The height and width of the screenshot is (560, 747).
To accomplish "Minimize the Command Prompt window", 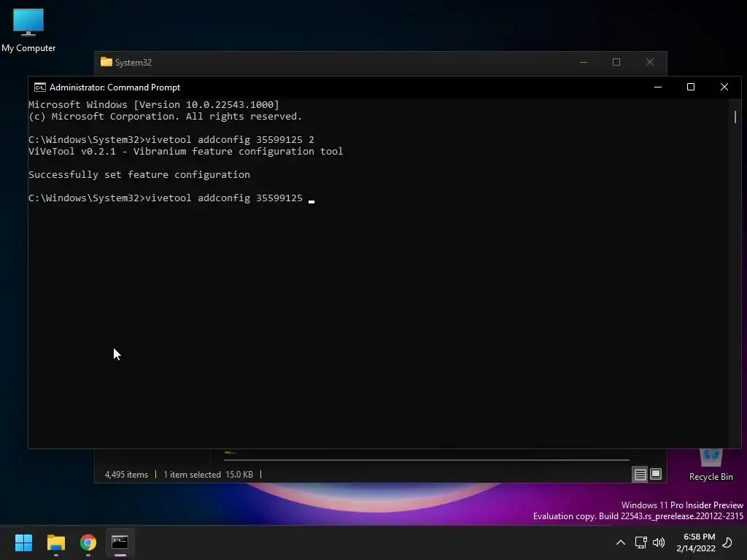I will pyautogui.click(x=658, y=87).
